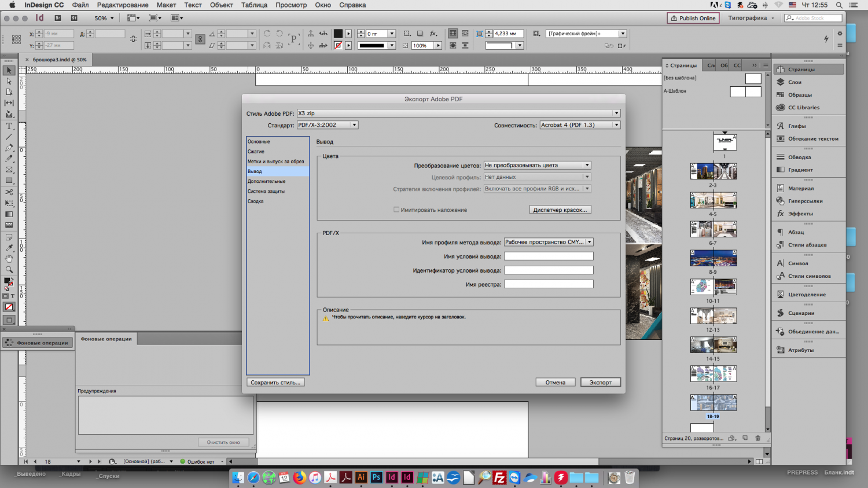Select the Type tool
The width and height of the screenshot is (868, 488).
[x=9, y=126]
